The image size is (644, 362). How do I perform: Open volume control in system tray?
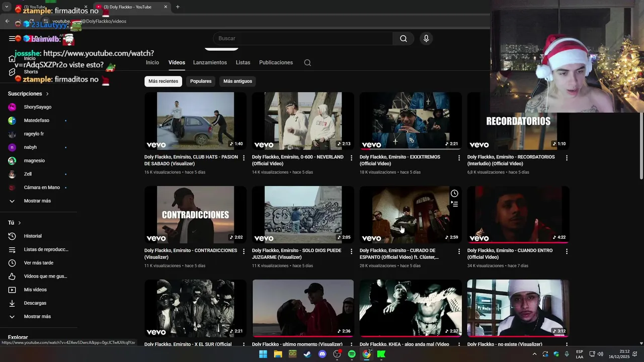click(600, 354)
